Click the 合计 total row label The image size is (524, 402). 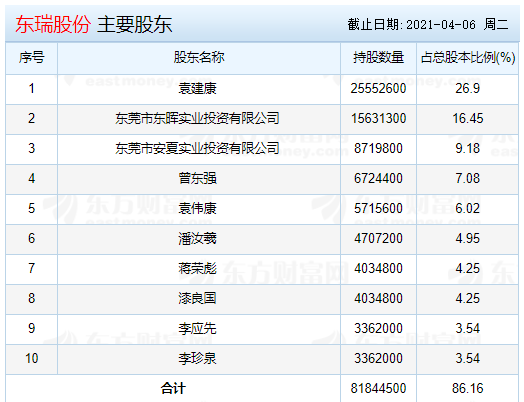(x=173, y=388)
